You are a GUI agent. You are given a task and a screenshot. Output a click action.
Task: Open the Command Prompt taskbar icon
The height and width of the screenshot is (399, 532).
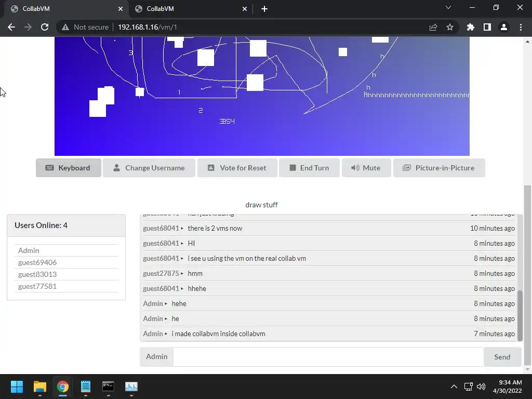tap(108, 387)
